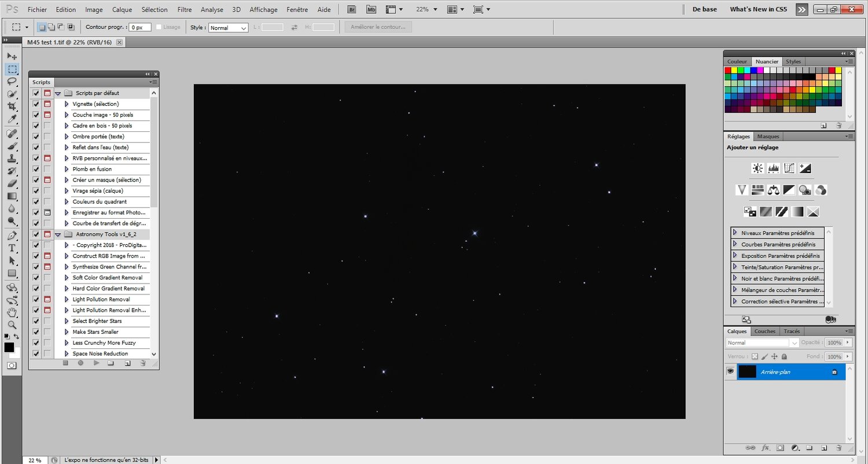The height and width of the screenshot is (464, 868).
Task: Add a Color Balance adjustment
Action: [774, 190]
